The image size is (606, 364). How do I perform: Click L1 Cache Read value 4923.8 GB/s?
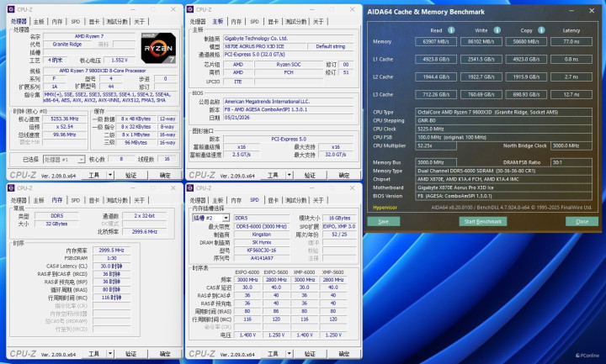click(436, 59)
